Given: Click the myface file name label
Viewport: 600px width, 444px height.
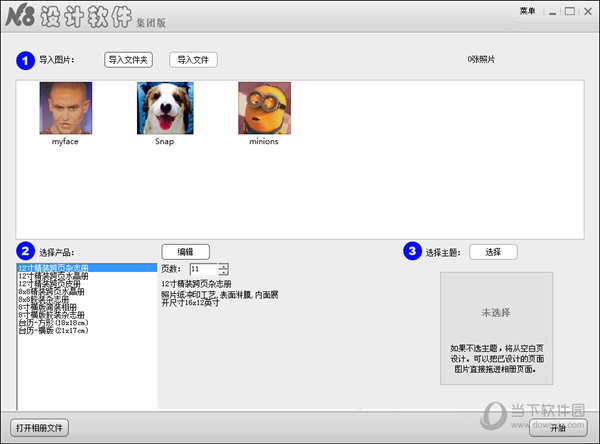Looking at the screenshot, I should [x=65, y=142].
